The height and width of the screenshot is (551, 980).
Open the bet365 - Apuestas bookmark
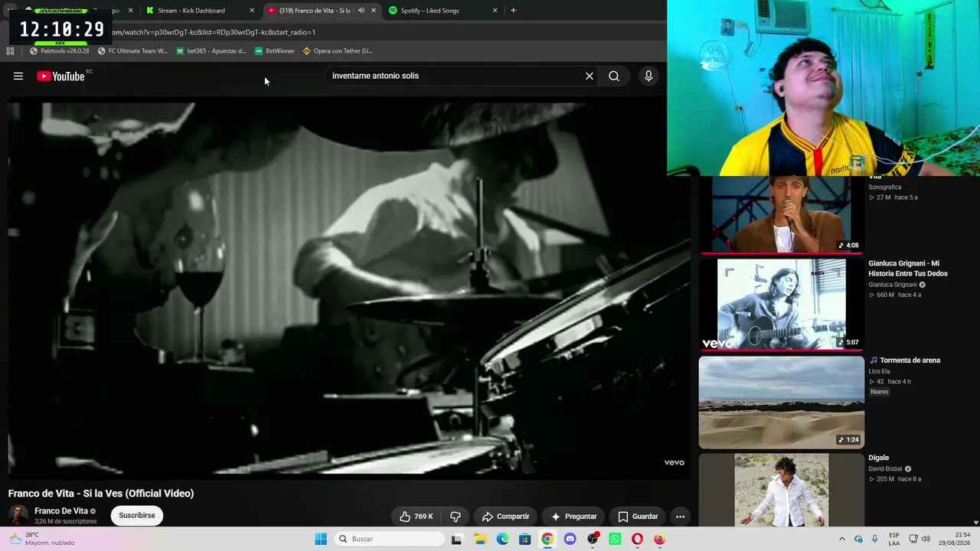click(x=211, y=51)
